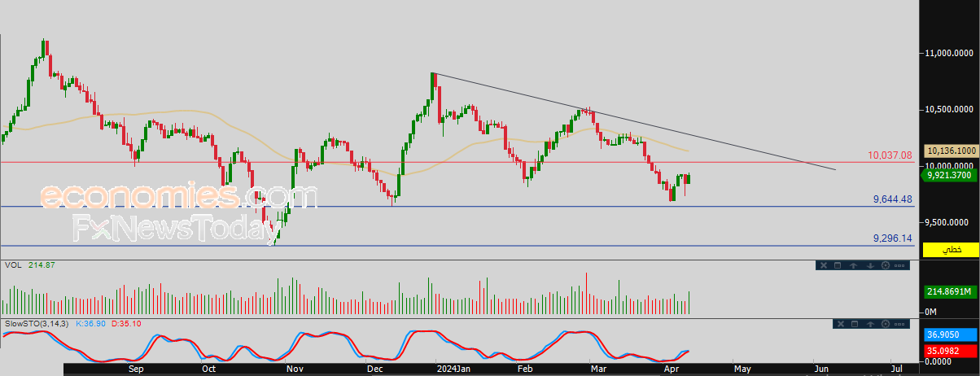Move the SlowSTO pane up
980x376 pixels.
click(870, 324)
